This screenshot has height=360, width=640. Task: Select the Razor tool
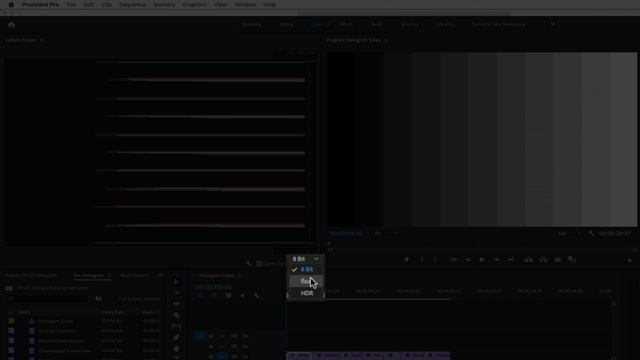(176, 315)
